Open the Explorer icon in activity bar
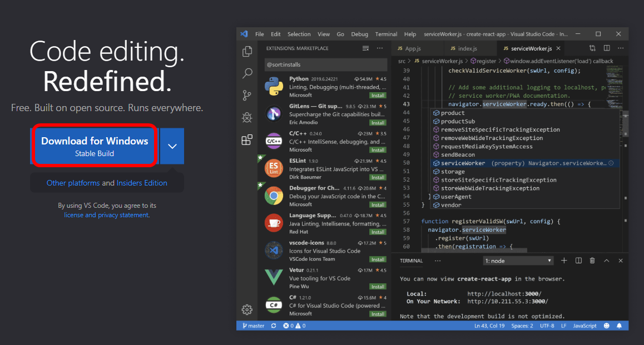Viewport: 644px width, 345px height. (x=247, y=51)
